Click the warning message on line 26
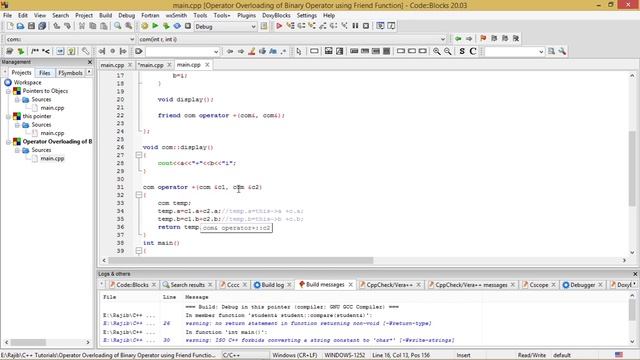 tap(308, 323)
